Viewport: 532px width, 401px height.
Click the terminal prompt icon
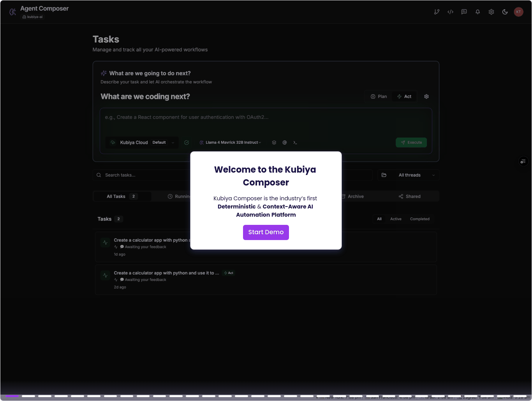click(295, 143)
